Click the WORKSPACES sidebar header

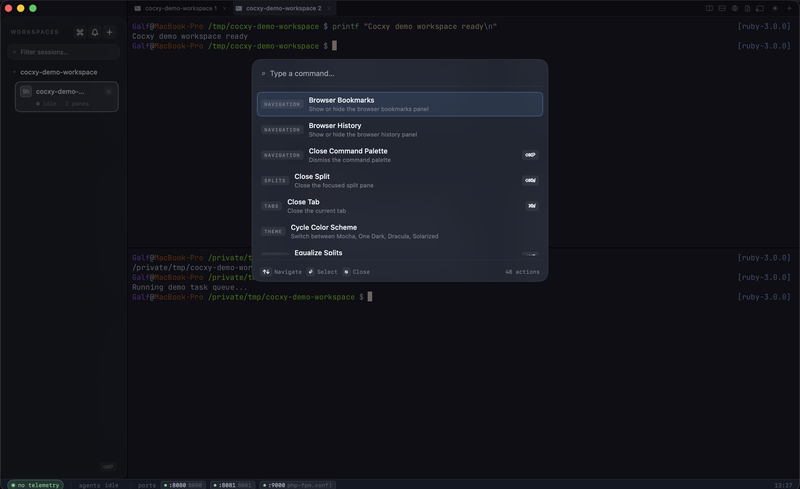[35, 32]
